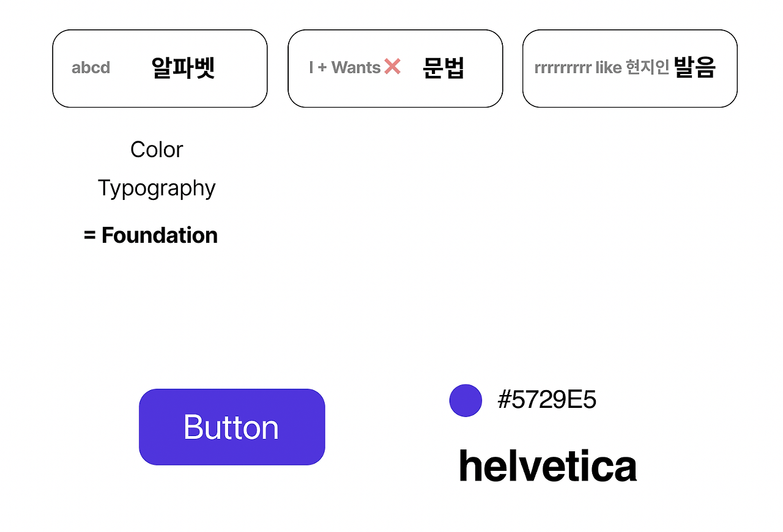Click the helvetica font name
Image resolution: width=783 pixels, height=532 pixels.
(547, 466)
